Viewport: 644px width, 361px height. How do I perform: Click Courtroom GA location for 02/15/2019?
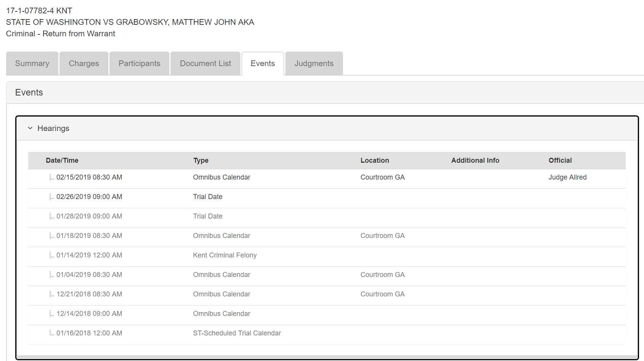(x=383, y=177)
